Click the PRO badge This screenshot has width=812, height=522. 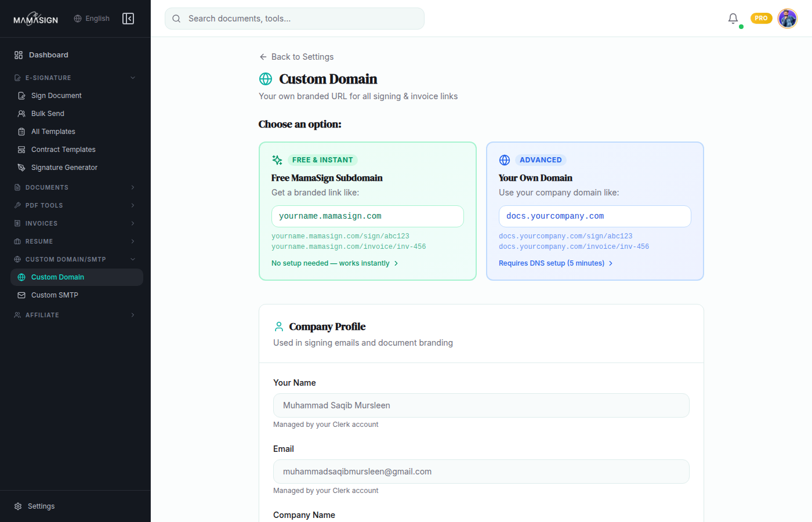pos(761,19)
